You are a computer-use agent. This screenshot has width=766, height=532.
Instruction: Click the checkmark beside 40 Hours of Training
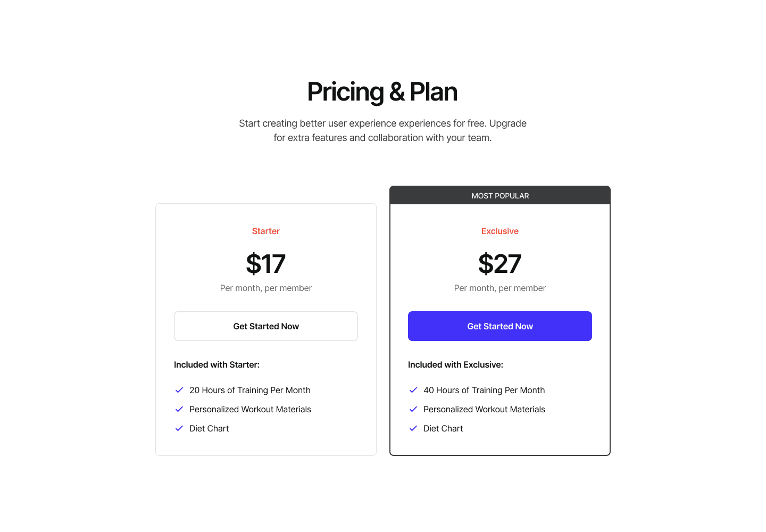point(413,390)
